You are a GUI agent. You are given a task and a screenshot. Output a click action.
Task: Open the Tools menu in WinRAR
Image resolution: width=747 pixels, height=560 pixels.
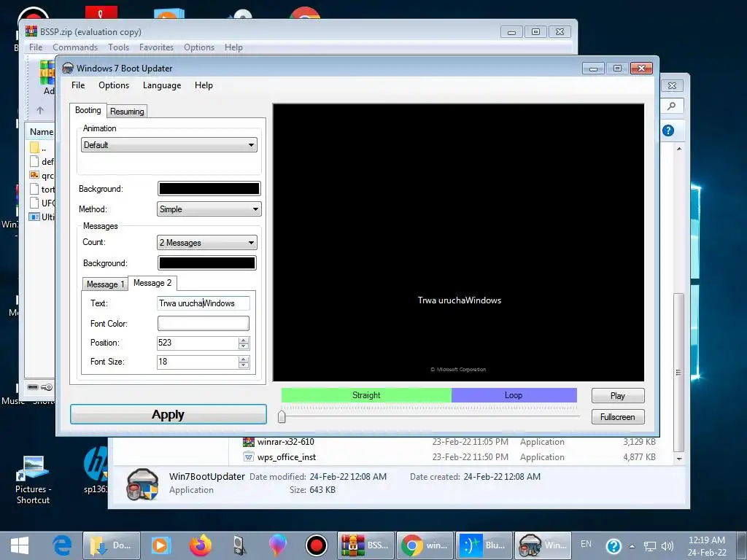tap(119, 47)
